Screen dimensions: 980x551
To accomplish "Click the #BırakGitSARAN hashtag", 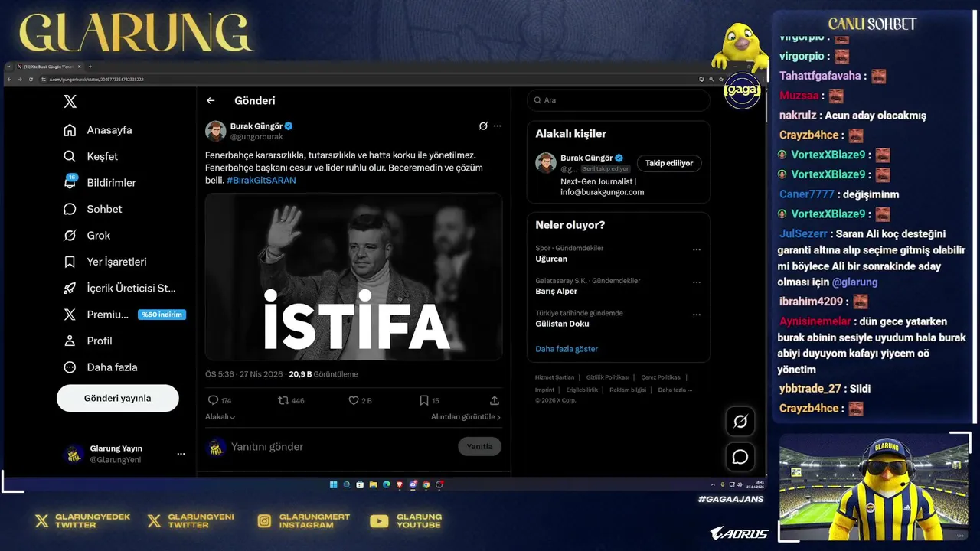I will tap(261, 181).
